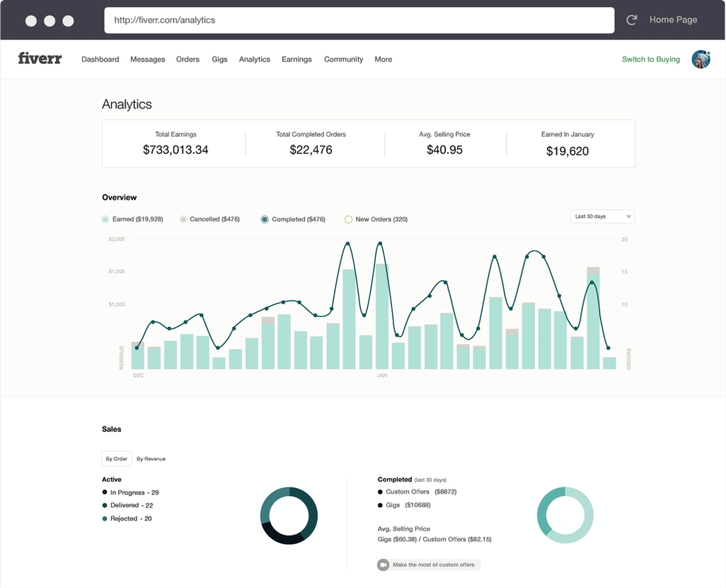Click the Home Page browser button
The width and height of the screenshot is (726, 588).
[673, 20]
